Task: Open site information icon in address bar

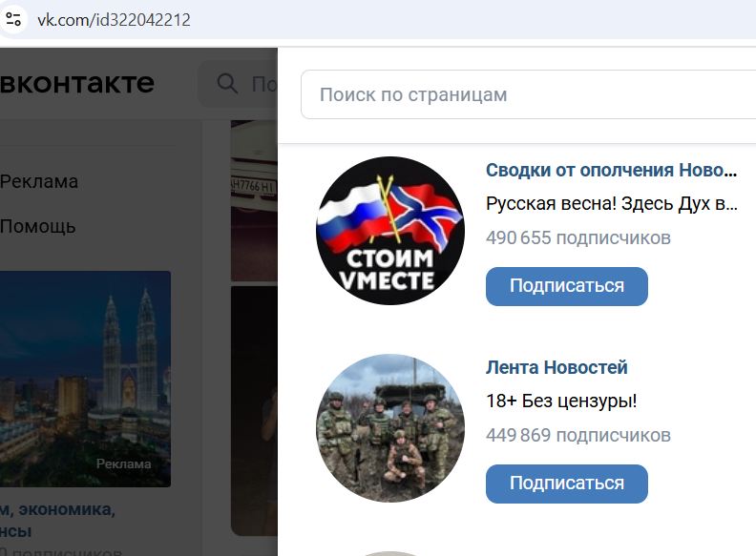Action: (x=13, y=20)
